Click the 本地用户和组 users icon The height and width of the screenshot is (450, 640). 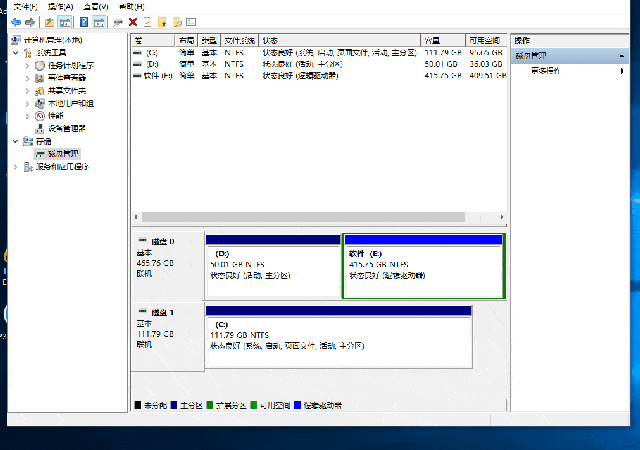pos(40,103)
